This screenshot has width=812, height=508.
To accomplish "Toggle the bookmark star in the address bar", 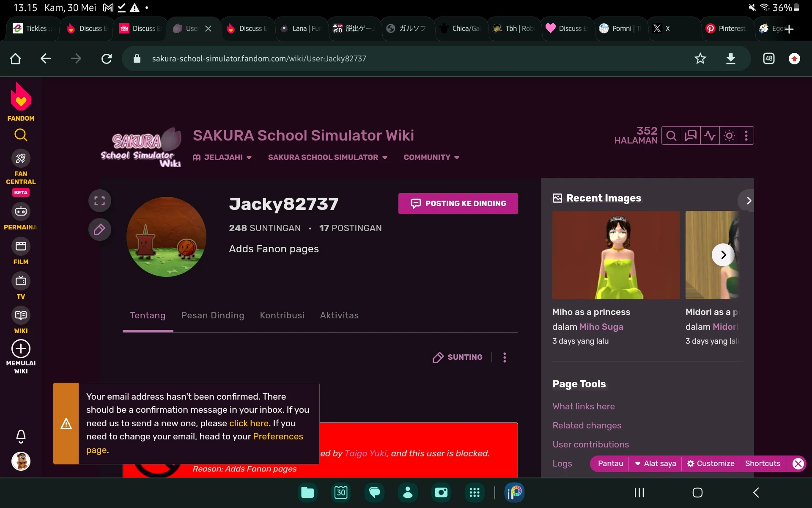I will click(x=700, y=58).
